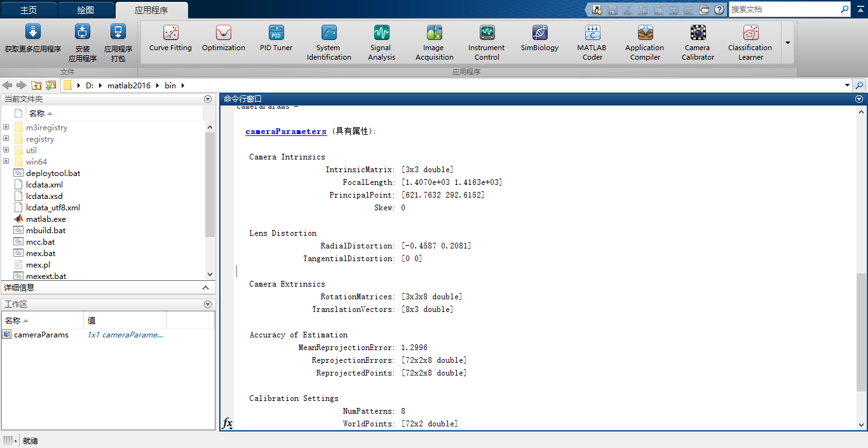Viewport: 868px width, 448px height.
Task: Go back with the left arrow button
Action: click(8, 85)
